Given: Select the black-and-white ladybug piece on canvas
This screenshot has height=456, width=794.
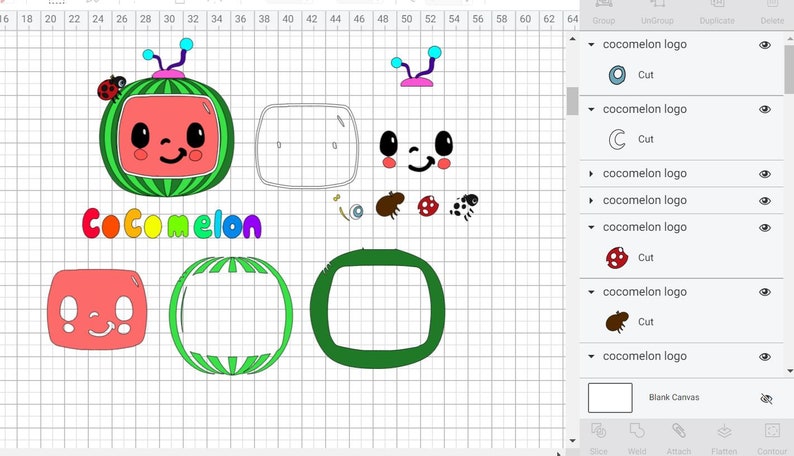Looking at the screenshot, I should [464, 206].
